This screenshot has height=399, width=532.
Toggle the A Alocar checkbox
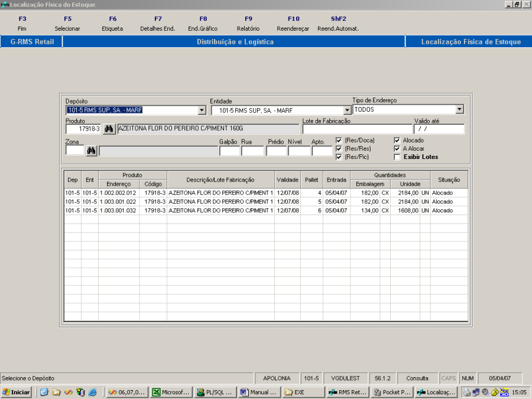point(397,148)
